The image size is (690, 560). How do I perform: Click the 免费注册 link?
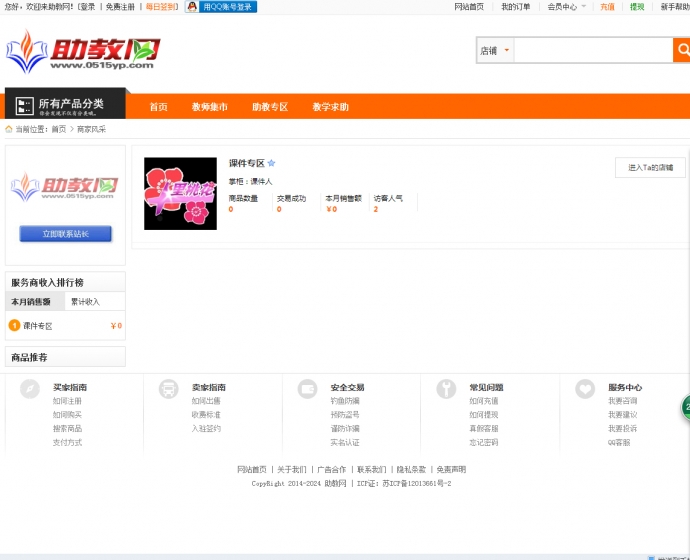coord(120,7)
